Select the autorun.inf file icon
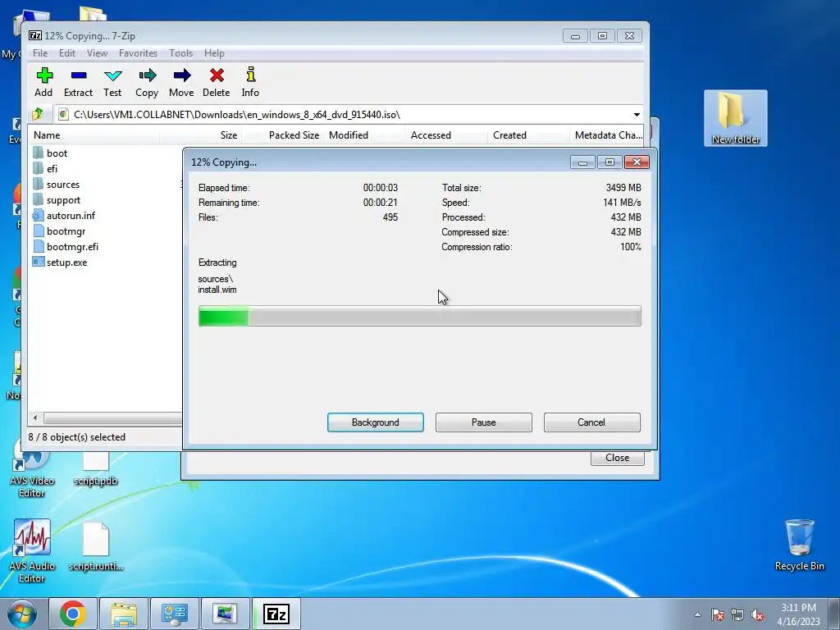This screenshot has width=840, height=630. point(38,216)
